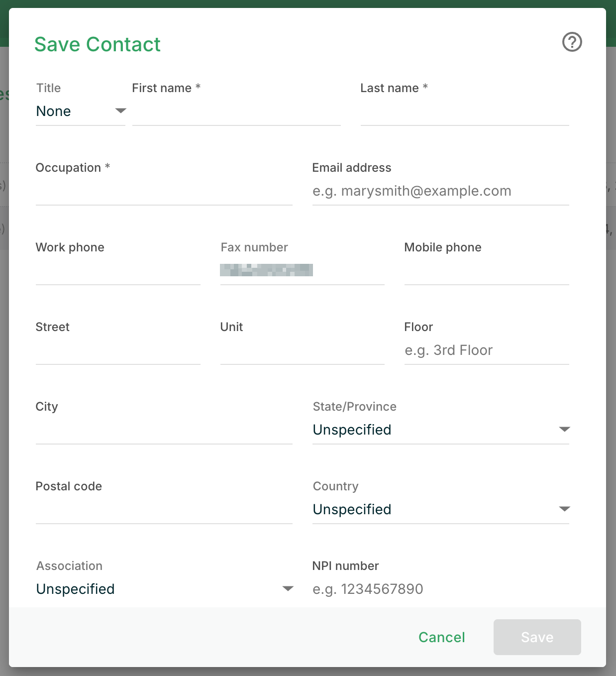
Task: Click the City input field
Action: [164, 431]
